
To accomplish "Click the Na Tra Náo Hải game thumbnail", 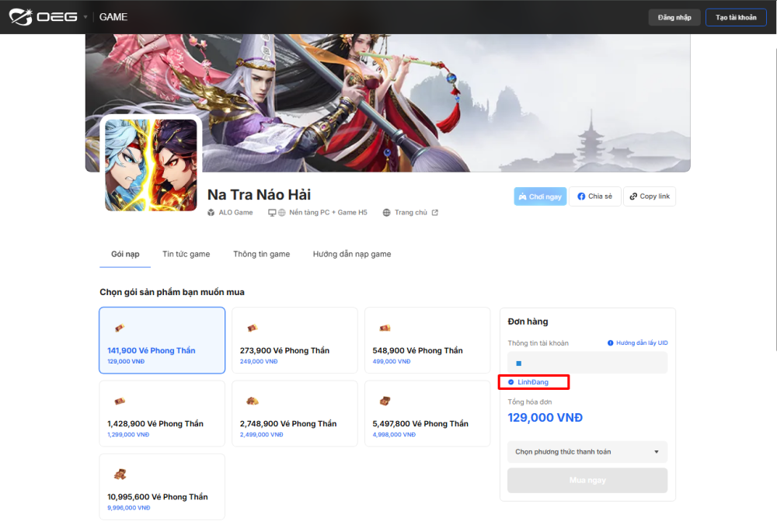I will 151,165.
